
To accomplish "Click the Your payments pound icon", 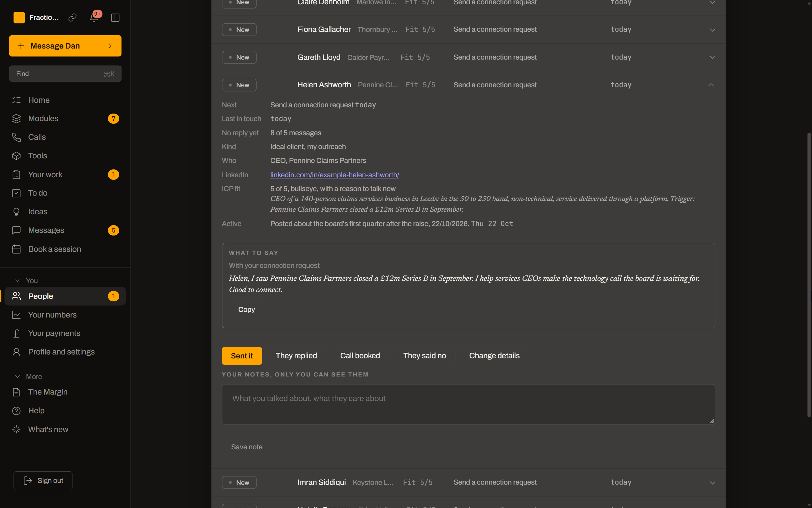I will 16,333.
